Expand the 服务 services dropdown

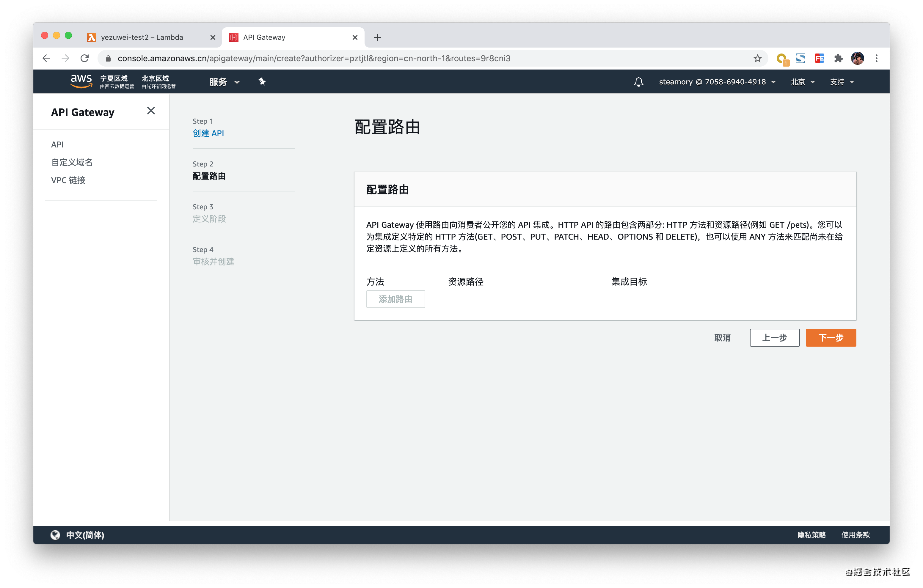coord(224,82)
